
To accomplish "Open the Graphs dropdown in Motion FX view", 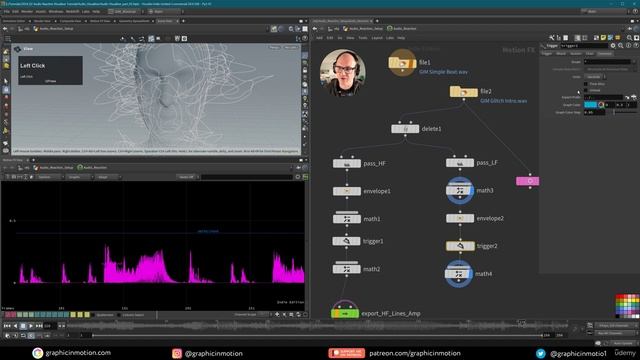I will (x=80, y=177).
